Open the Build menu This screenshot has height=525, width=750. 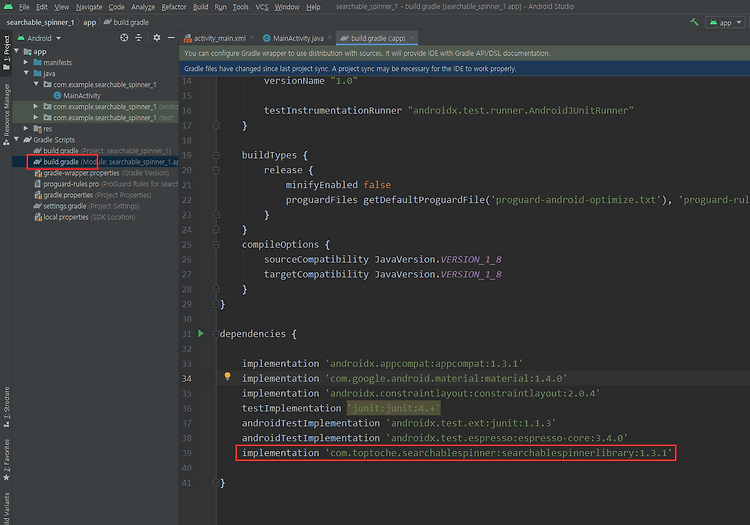tap(200, 7)
